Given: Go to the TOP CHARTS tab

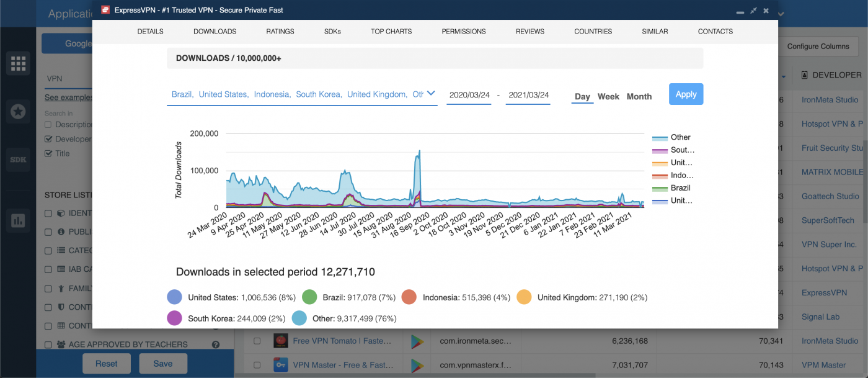Looking at the screenshot, I should (391, 31).
